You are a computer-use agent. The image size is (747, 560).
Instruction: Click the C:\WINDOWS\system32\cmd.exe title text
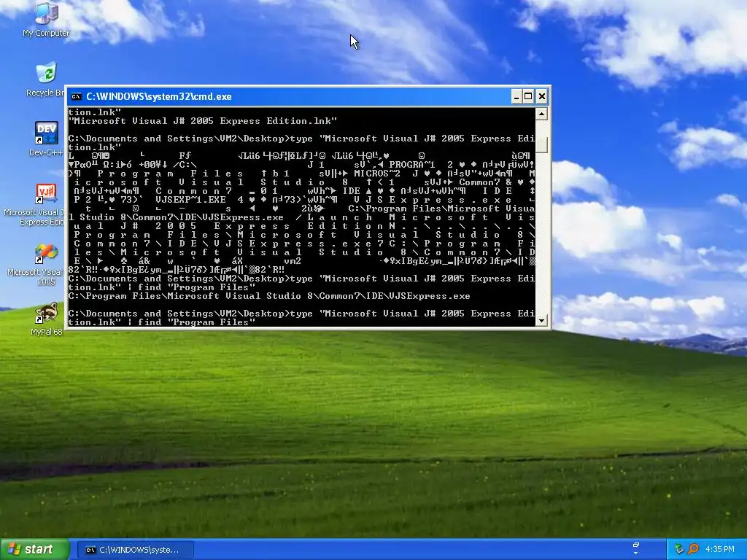[x=158, y=97]
